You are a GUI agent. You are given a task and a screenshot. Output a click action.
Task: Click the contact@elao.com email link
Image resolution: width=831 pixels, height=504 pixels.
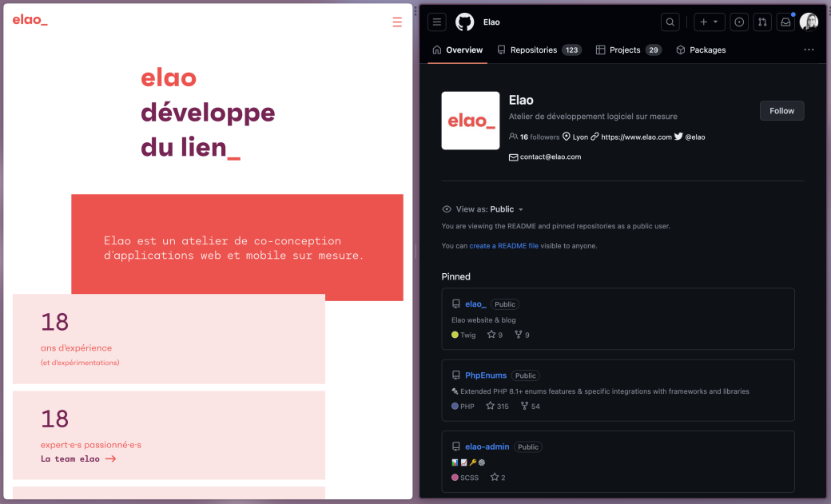(x=550, y=157)
